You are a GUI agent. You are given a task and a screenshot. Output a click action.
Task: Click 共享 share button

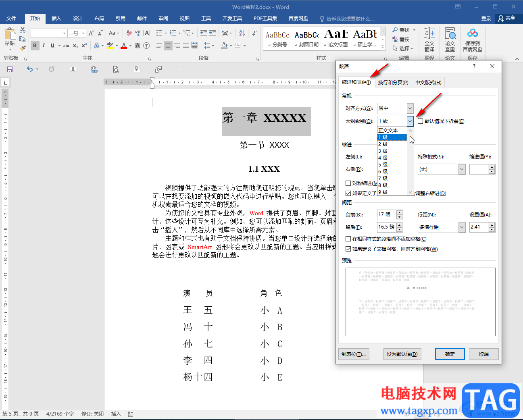coord(507,18)
